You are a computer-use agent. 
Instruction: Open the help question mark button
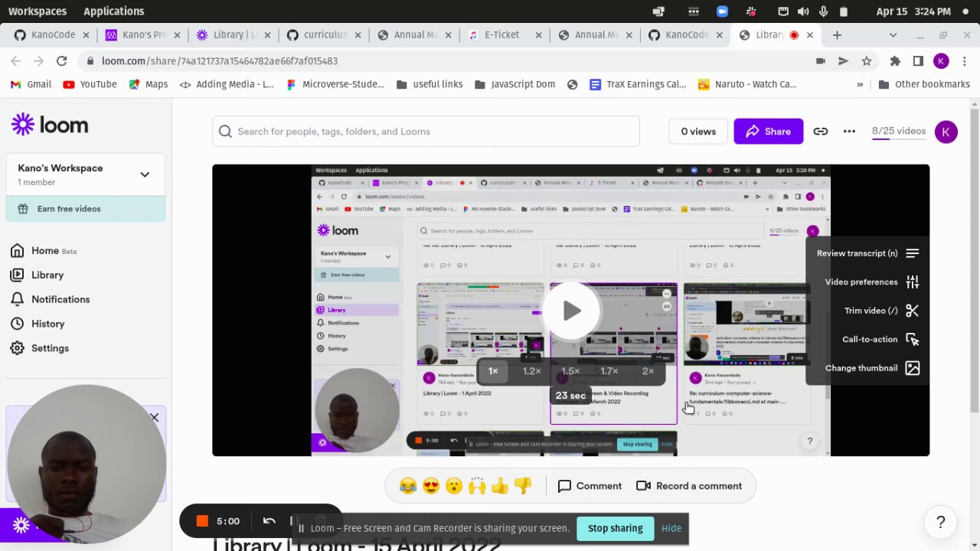tap(941, 523)
